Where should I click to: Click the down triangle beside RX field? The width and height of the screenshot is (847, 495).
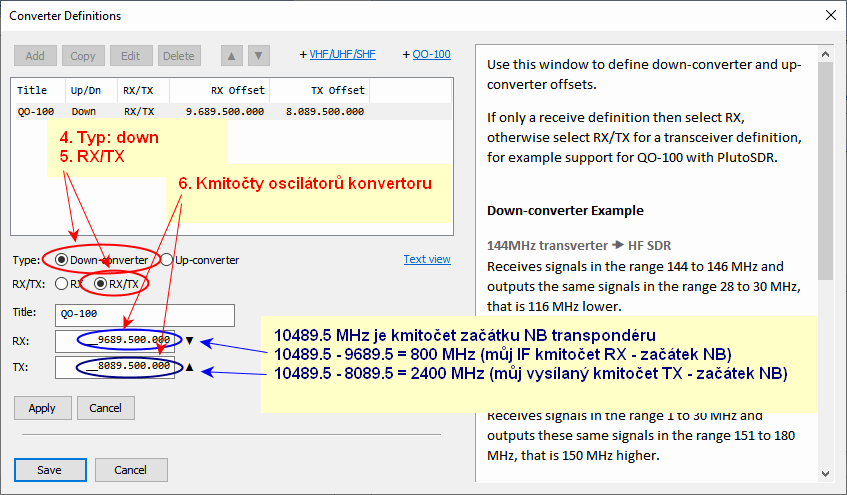[189, 340]
